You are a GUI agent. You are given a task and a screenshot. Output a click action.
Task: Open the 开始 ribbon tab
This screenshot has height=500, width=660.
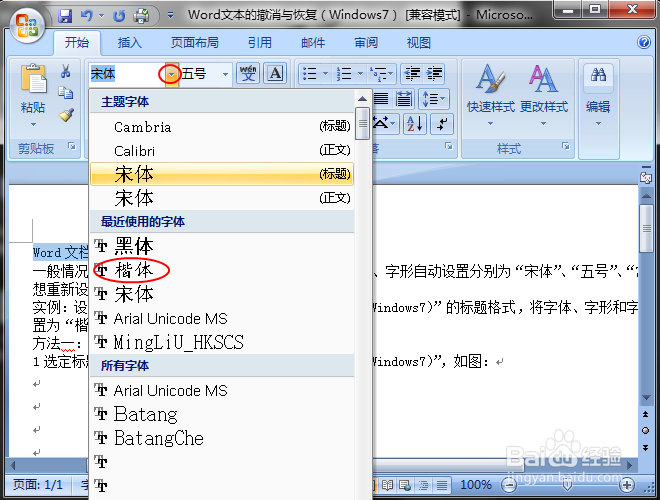point(77,43)
